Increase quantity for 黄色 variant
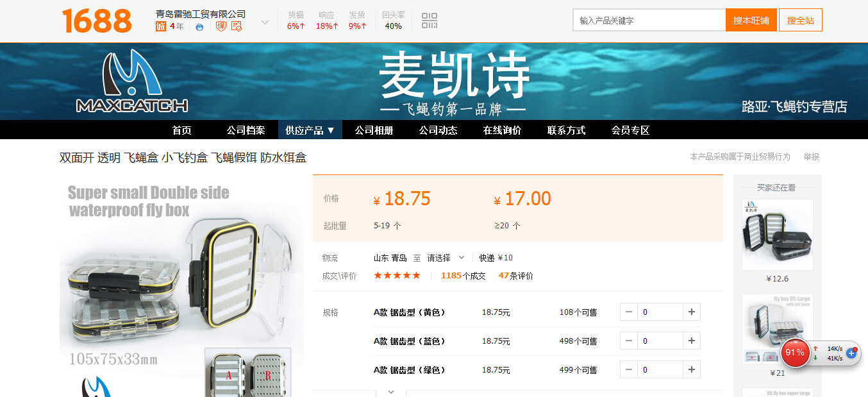 coord(692,312)
